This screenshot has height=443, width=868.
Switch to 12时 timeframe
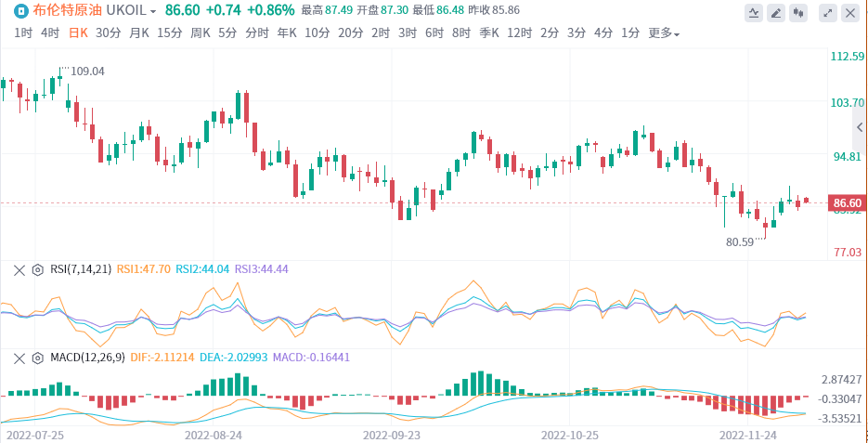(x=519, y=33)
